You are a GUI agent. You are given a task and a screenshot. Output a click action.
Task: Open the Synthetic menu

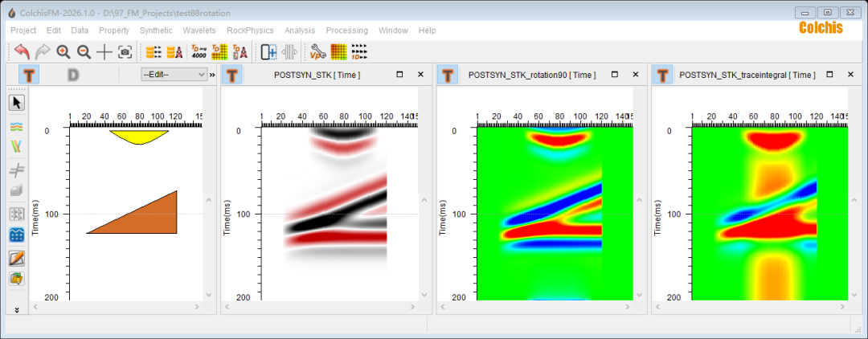(x=156, y=31)
